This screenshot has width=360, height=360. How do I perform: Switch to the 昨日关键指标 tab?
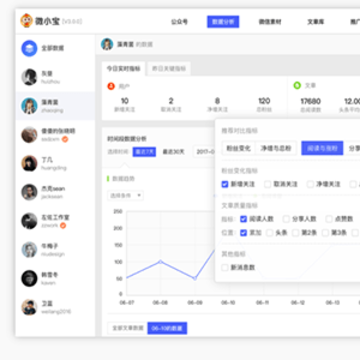pyautogui.click(x=169, y=69)
